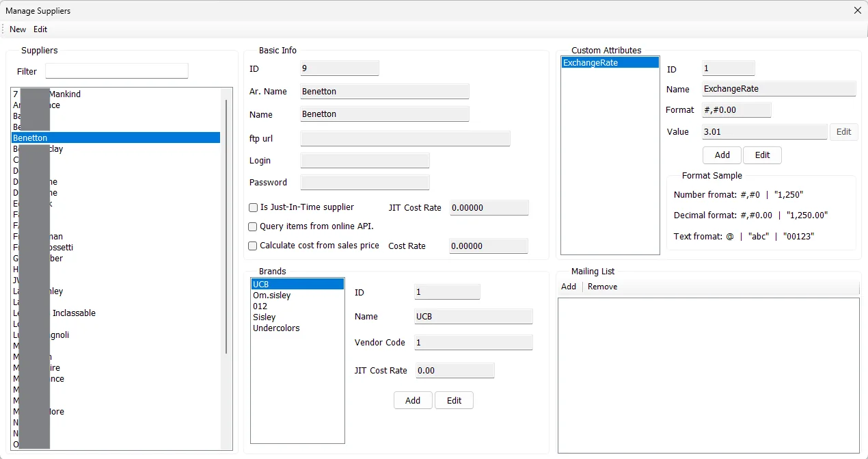Select brand 012 in the Brands list
868x459 pixels.
tap(297, 306)
